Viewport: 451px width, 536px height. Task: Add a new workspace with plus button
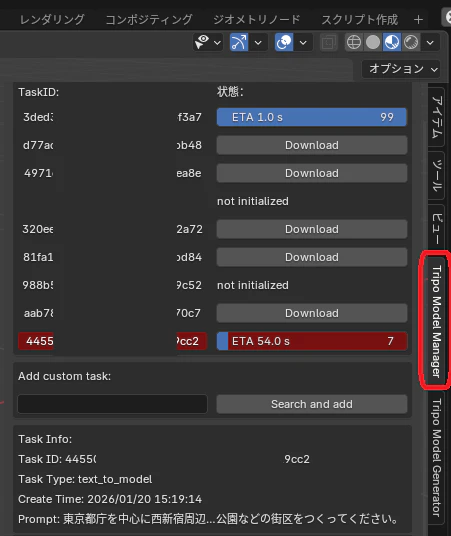418,20
